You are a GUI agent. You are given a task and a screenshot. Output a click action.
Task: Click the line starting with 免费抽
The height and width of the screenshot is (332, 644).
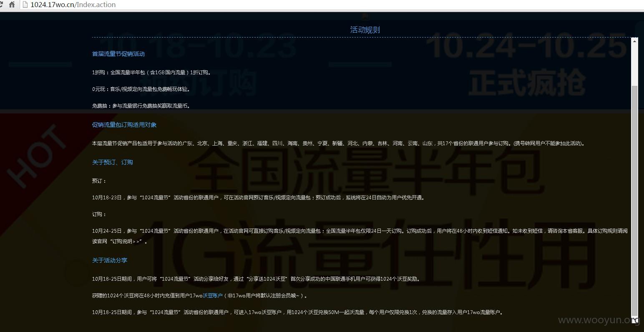142,106
